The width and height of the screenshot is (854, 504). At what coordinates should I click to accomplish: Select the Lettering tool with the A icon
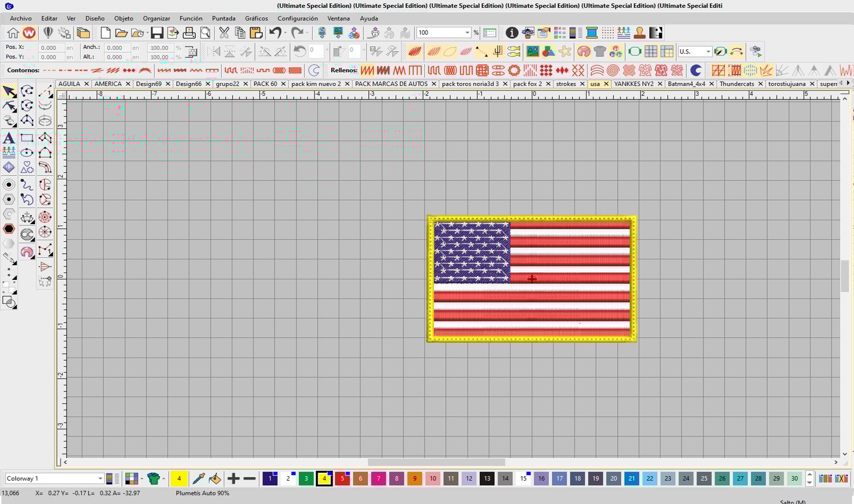pos(9,138)
